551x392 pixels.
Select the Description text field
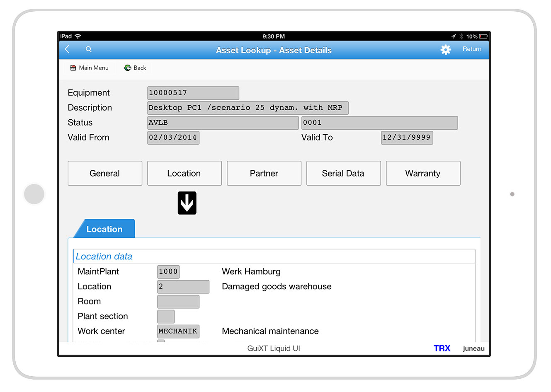[x=248, y=108]
